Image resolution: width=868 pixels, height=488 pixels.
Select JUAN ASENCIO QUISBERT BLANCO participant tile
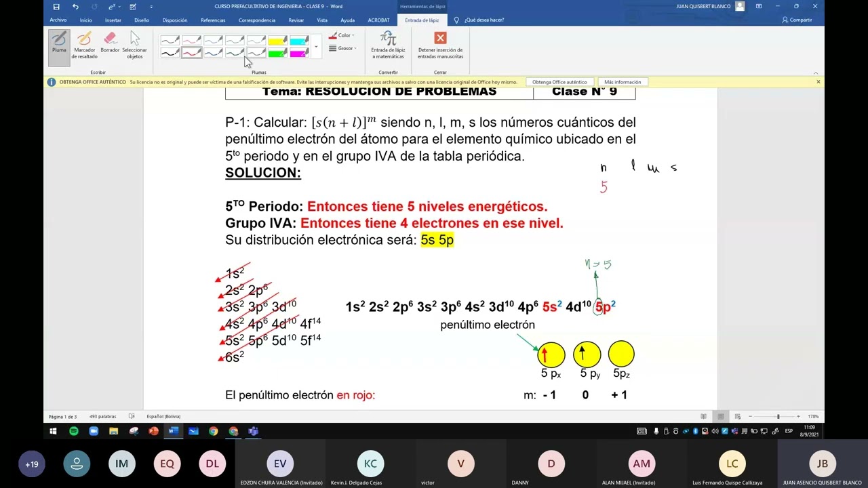pos(823,464)
